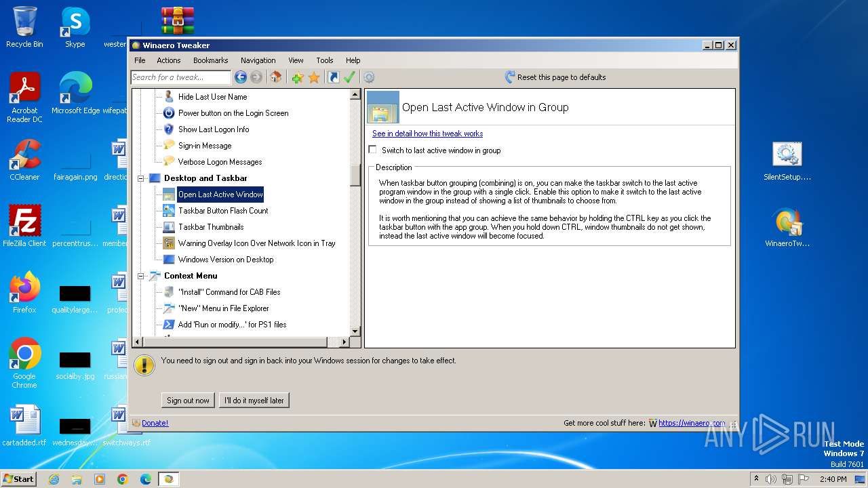
Task: Go to the Home page icon
Action: 276,77
